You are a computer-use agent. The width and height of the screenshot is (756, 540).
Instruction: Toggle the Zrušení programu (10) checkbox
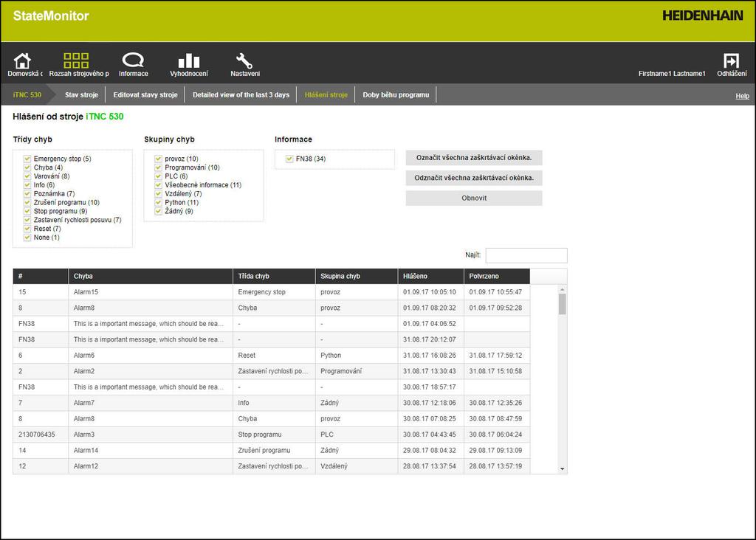(x=27, y=202)
